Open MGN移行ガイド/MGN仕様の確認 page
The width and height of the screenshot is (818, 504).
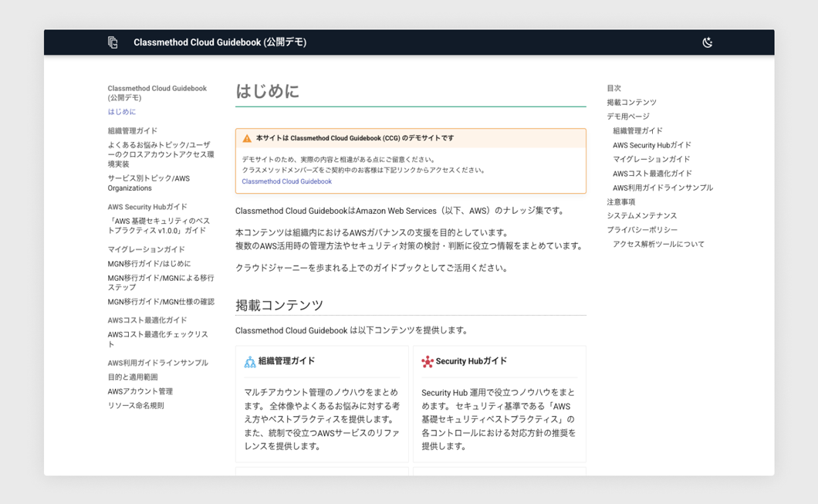click(161, 302)
